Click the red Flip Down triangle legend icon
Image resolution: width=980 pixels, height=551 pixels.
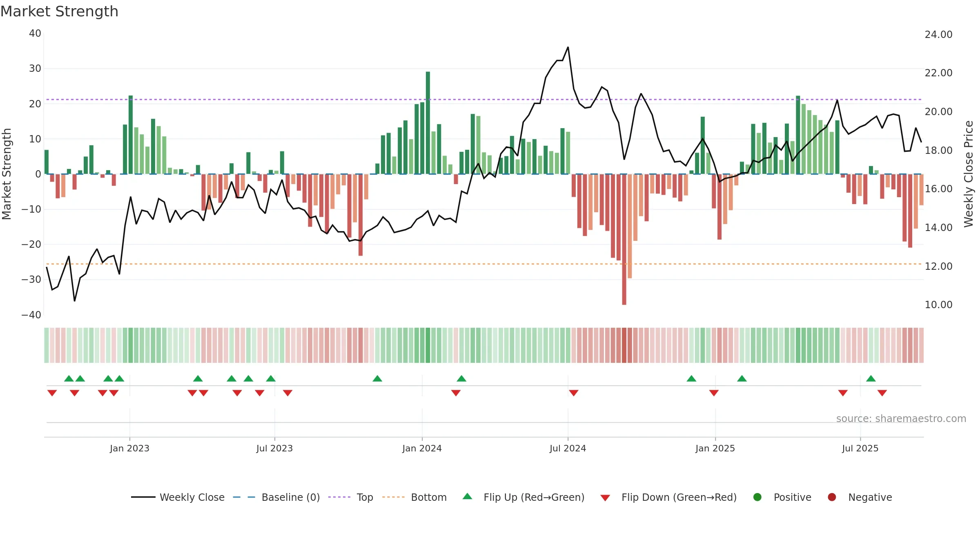pyautogui.click(x=605, y=498)
